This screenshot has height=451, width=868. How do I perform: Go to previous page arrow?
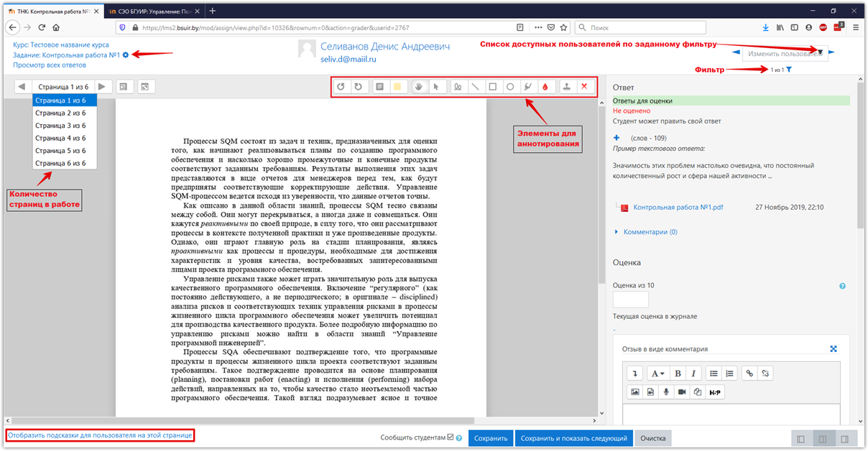22,87
